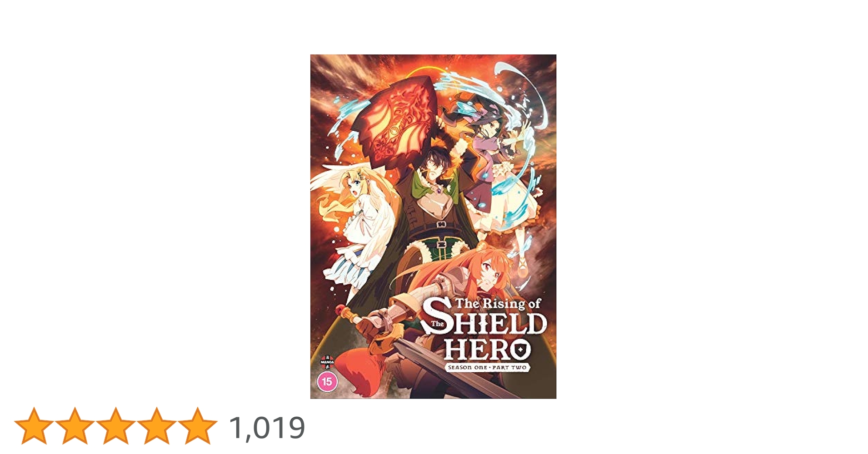Open the 1,019 ratings count
This screenshot has width=868, height=454.
267,428
